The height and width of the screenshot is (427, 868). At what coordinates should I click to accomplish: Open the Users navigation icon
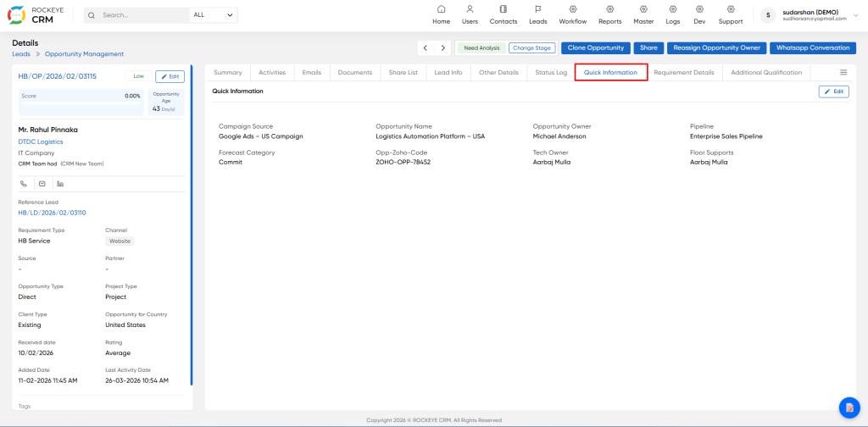tap(470, 9)
